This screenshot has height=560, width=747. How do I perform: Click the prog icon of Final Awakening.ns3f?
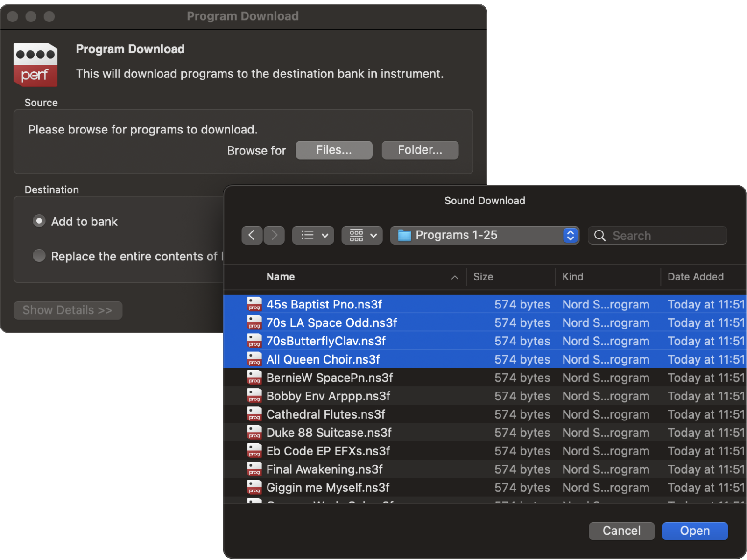254,469
